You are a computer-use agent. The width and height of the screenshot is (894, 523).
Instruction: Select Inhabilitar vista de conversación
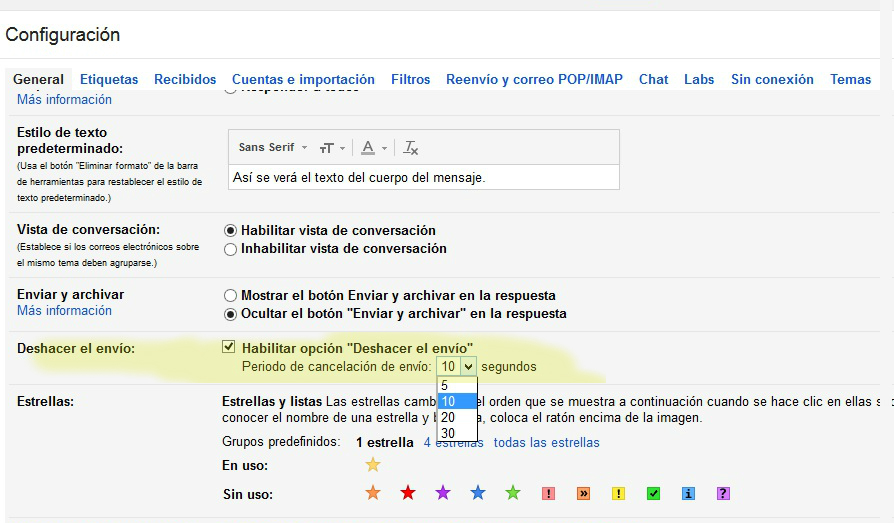[231, 249]
